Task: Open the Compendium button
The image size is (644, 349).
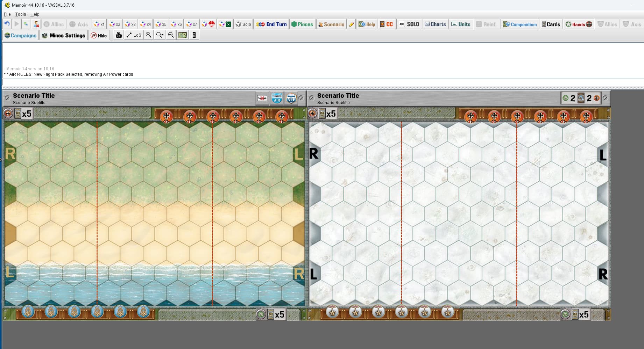Action: pos(520,24)
